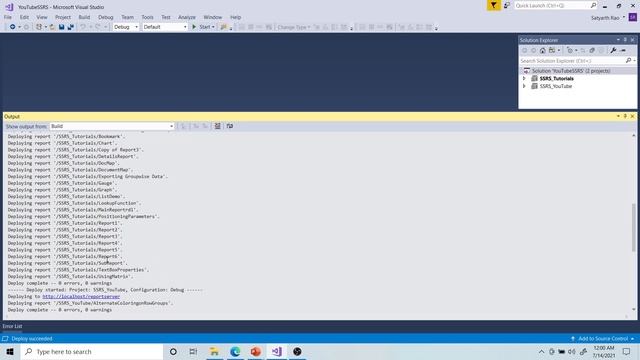This screenshot has height=360, width=640.
Task: Click 'Deploy succeeded' status bar text
Action: point(32,338)
